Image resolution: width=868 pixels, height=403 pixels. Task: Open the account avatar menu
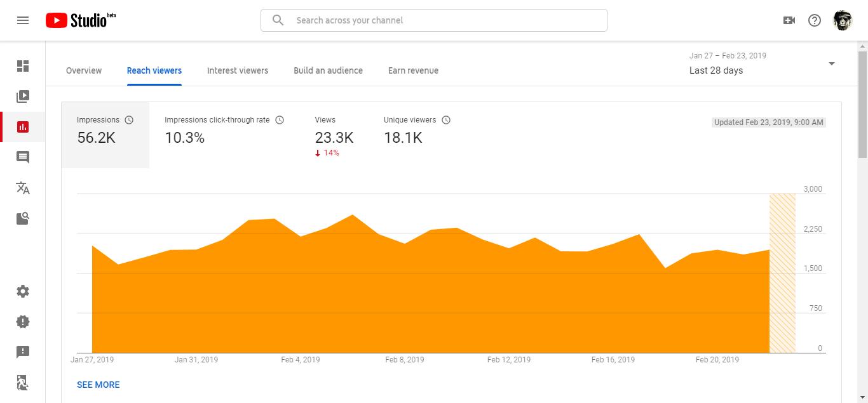click(x=843, y=20)
